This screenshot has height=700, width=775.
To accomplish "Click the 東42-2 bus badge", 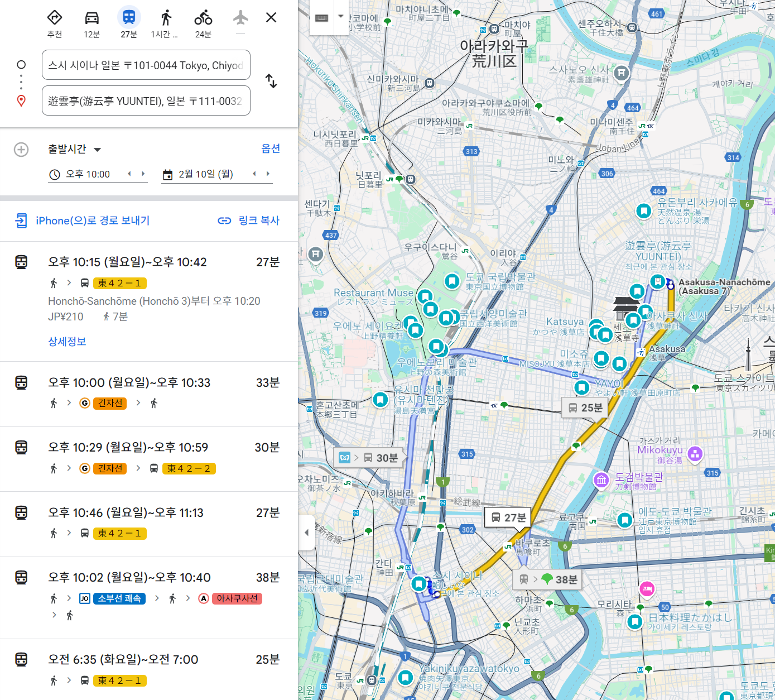I will 189,468.
